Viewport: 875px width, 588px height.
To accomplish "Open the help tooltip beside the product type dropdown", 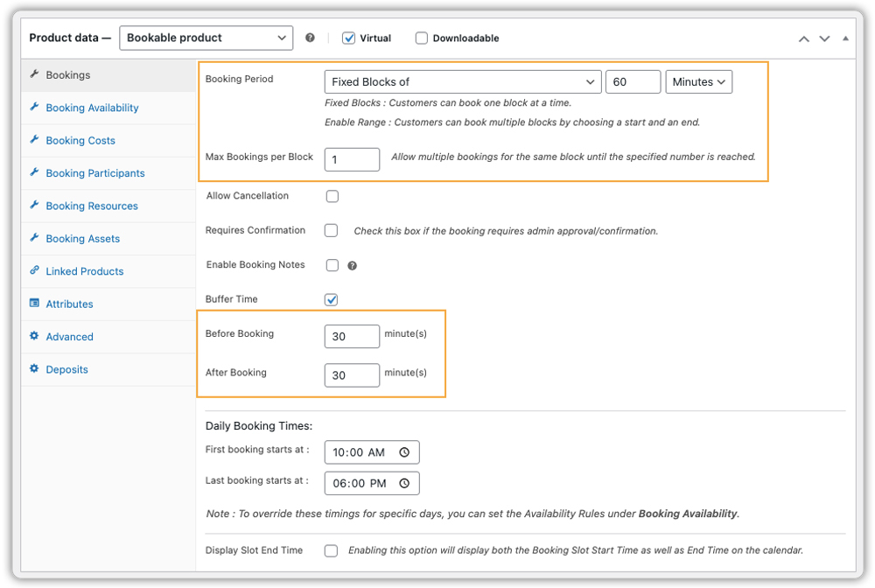I will click(x=311, y=38).
